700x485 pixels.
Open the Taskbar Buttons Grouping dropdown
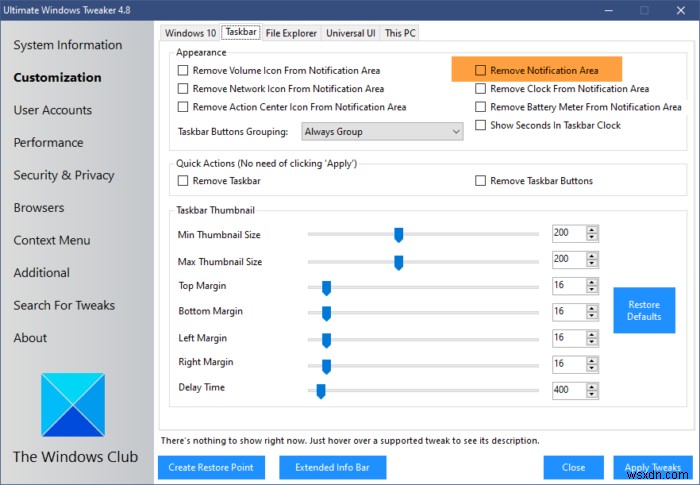pos(382,132)
